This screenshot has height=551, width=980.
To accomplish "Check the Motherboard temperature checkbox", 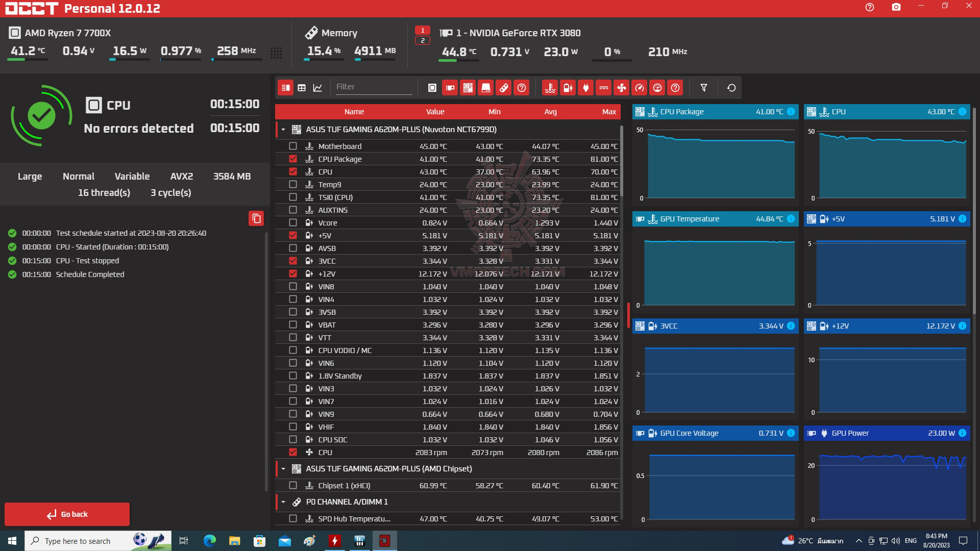I will click(292, 146).
